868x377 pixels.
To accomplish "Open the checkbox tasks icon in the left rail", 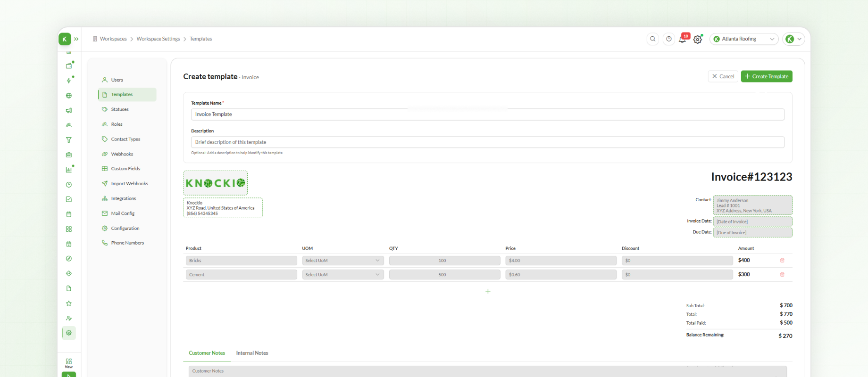I will pyautogui.click(x=69, y=199).
